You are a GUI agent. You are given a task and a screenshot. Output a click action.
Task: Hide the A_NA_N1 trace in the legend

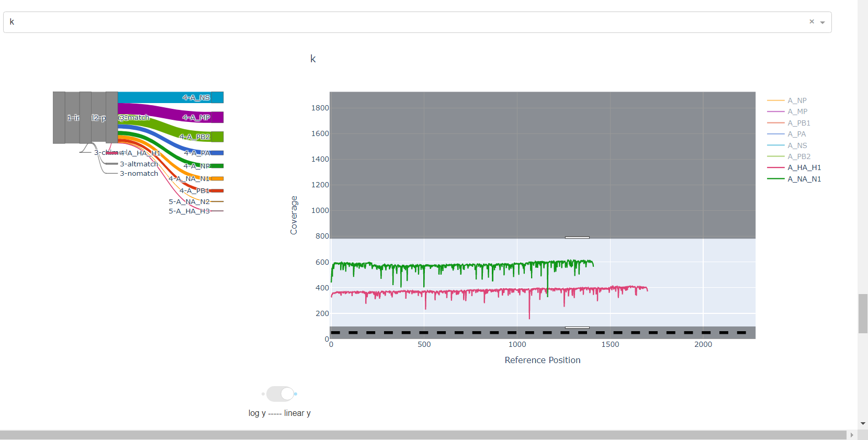pyautogui.click(x=804, y=179)
